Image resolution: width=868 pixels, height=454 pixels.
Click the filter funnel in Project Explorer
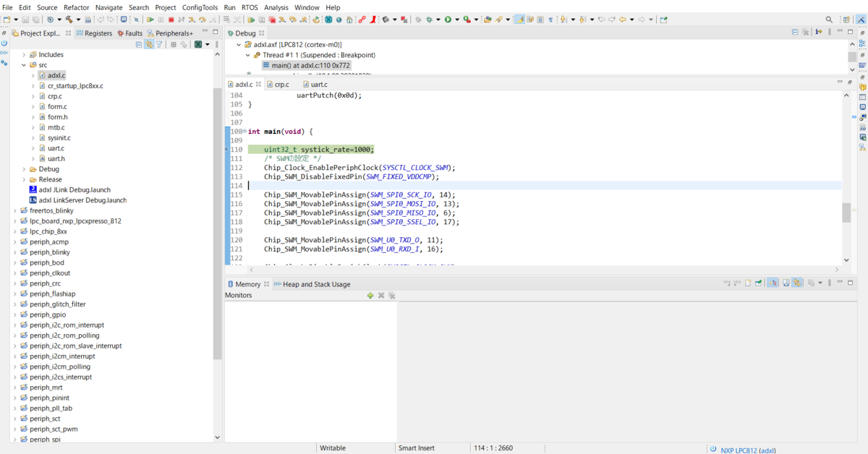[x=159, y=44]
